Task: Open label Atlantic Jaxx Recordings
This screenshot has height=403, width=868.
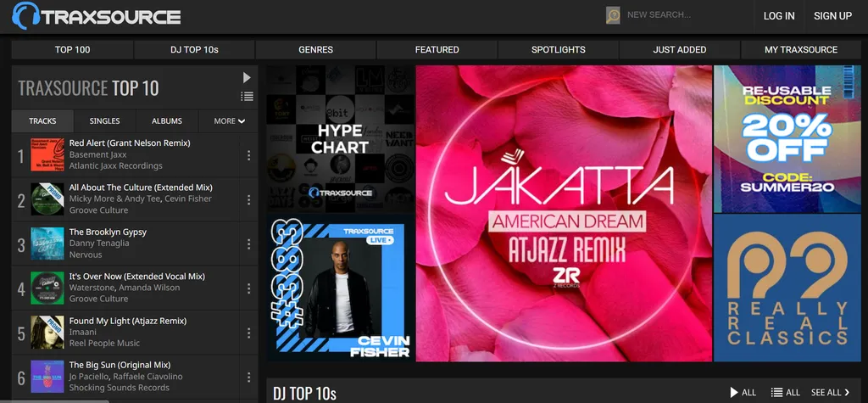Action: (115, 165)
